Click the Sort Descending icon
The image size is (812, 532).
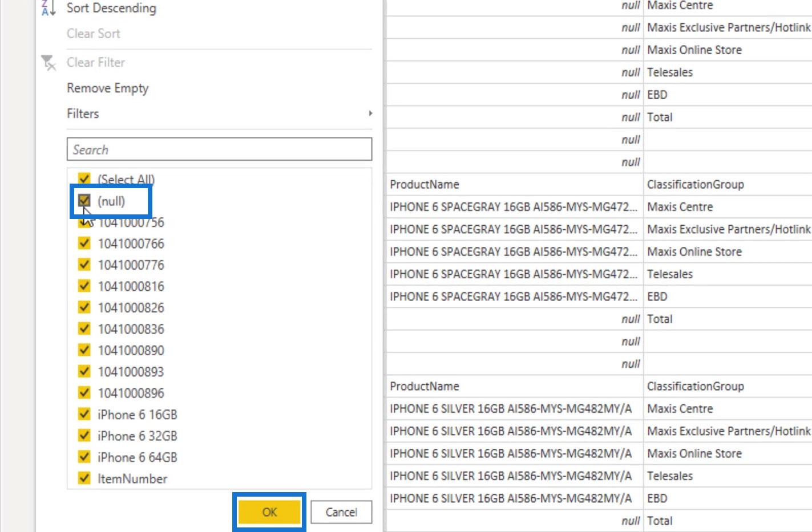49,8
